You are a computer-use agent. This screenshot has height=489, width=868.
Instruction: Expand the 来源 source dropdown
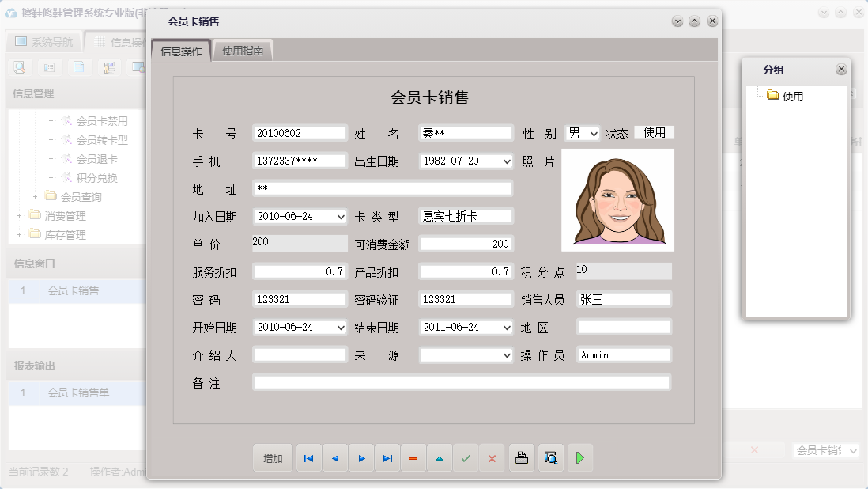coord(507,356)
